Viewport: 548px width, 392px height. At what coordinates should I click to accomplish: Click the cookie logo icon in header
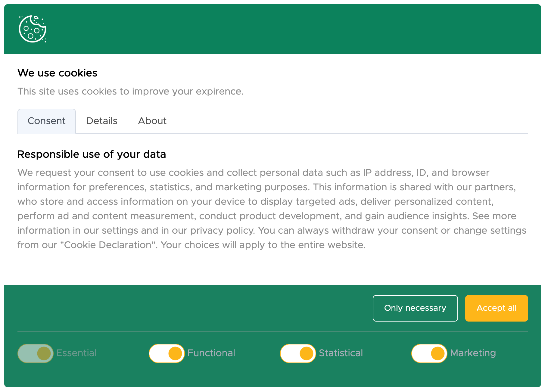33,29
